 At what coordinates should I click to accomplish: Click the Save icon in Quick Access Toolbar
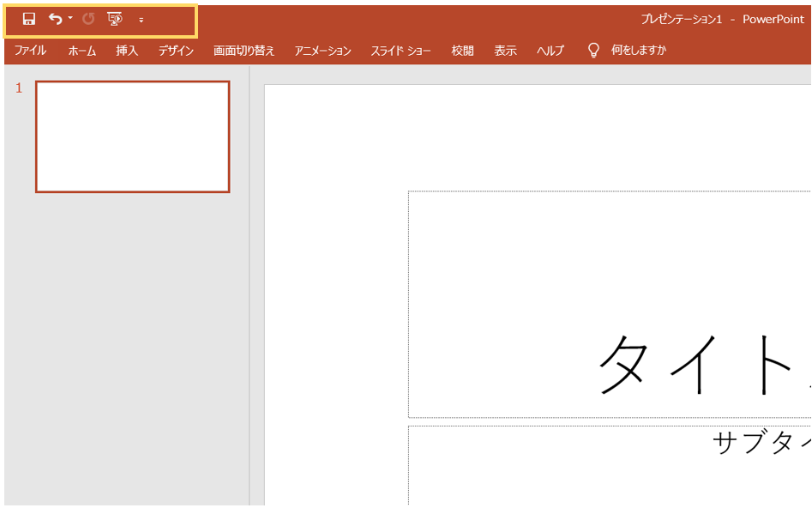pos(29,19)
